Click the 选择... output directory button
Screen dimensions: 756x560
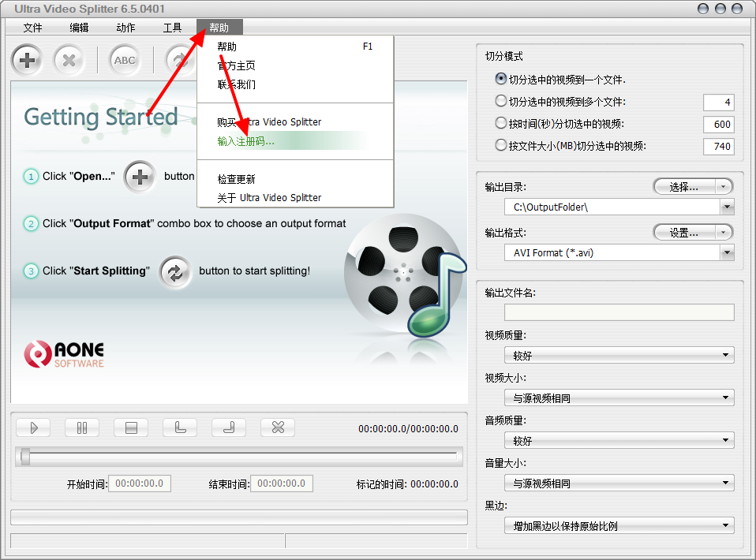click(684, 187)
